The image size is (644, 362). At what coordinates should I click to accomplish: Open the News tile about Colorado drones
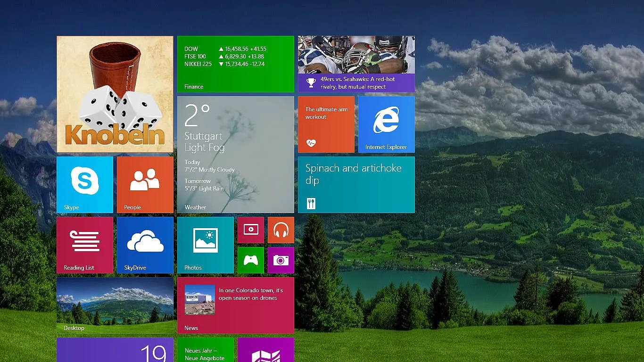pyautogui.click(x=236, y=305)
